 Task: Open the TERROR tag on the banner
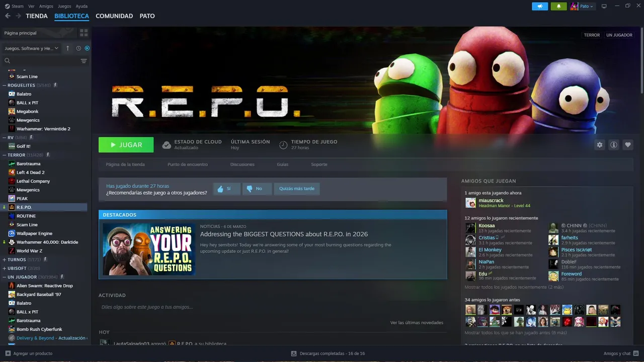click(592, 35)
